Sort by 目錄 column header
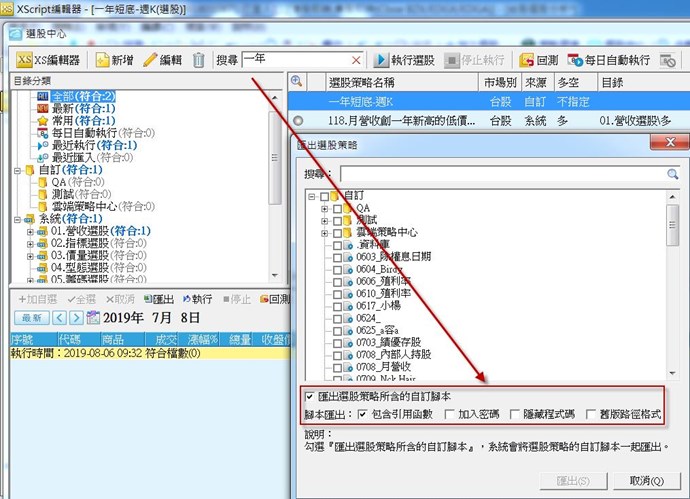690x499 pixels. click(x=643, y=82)
